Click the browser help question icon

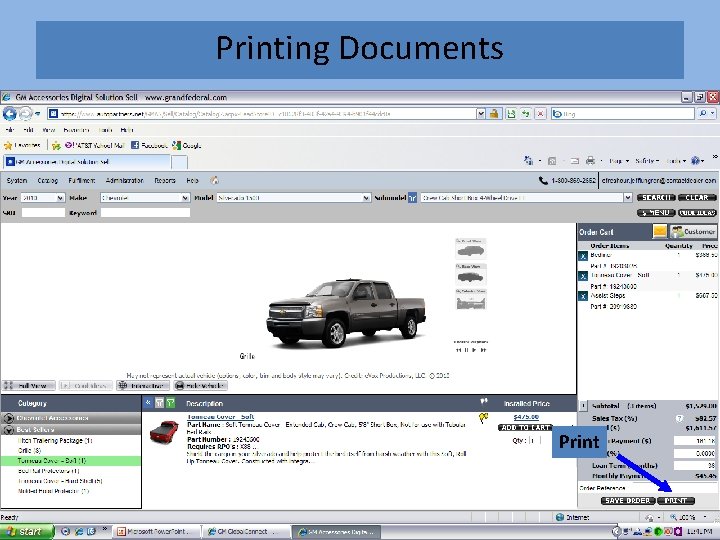[x=696, y=161]
